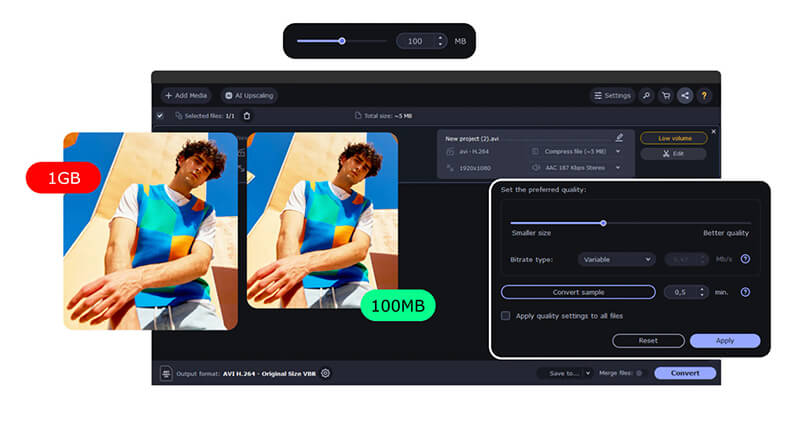Click the Add Media button
This screenshot has height=439, width=800.
[186, 95]
